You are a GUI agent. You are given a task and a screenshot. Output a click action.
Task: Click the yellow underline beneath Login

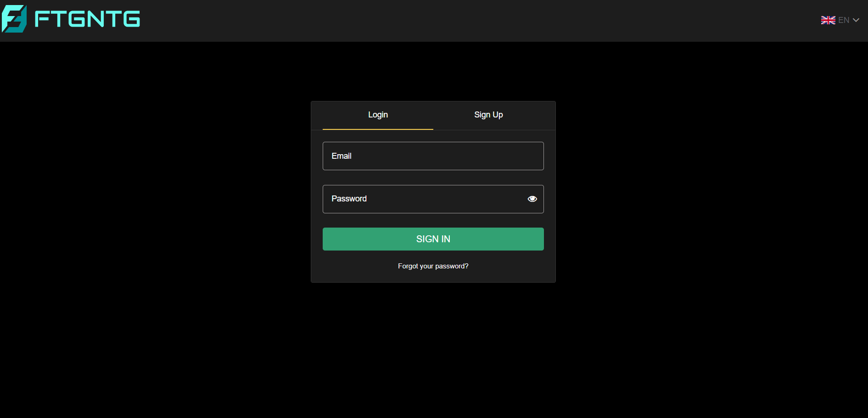click(378, 129)
